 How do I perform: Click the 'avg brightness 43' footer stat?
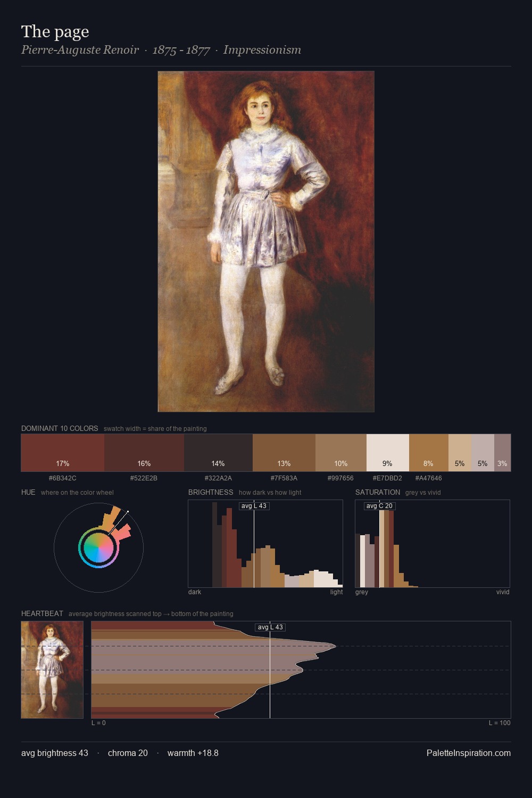point(55,753)
